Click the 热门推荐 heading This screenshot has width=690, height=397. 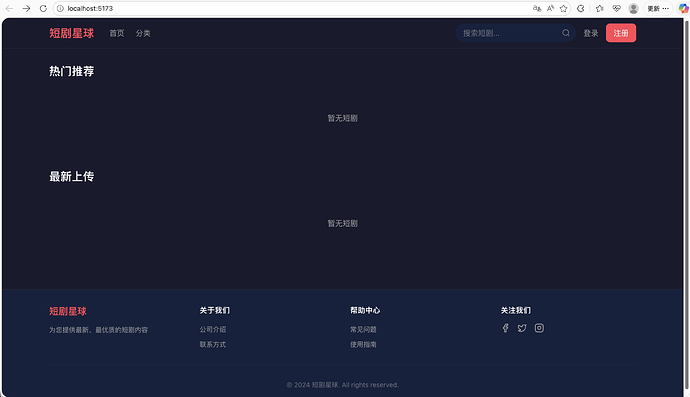[71, 71]
